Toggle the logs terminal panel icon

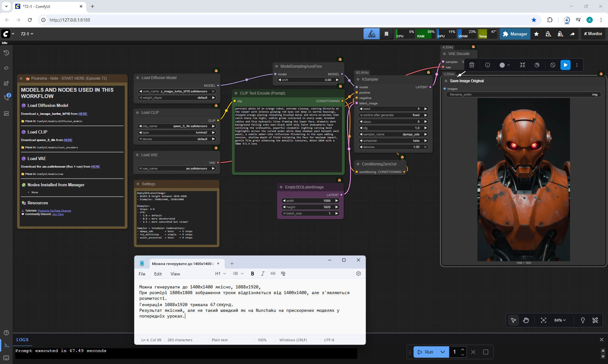click(x=6, y=345)
